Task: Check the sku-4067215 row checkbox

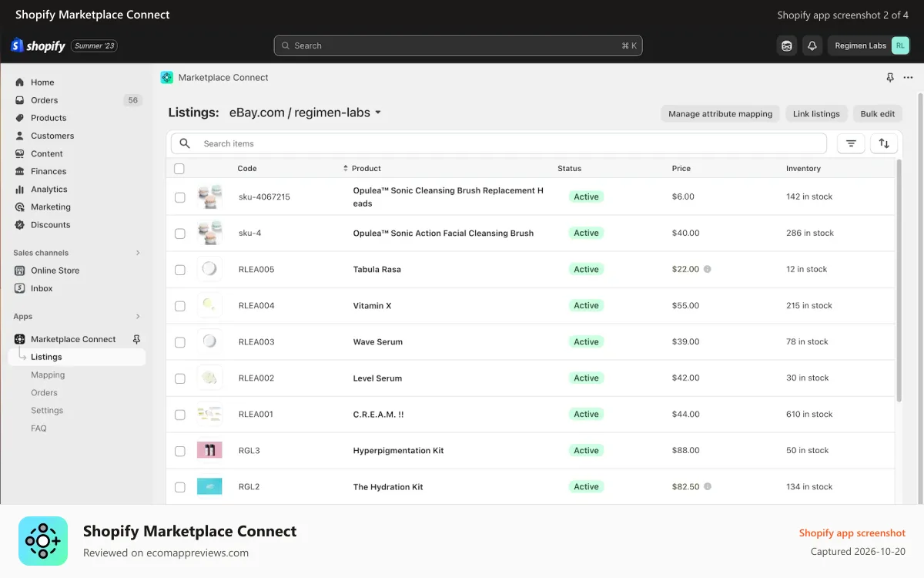Action: coord(179,197)
